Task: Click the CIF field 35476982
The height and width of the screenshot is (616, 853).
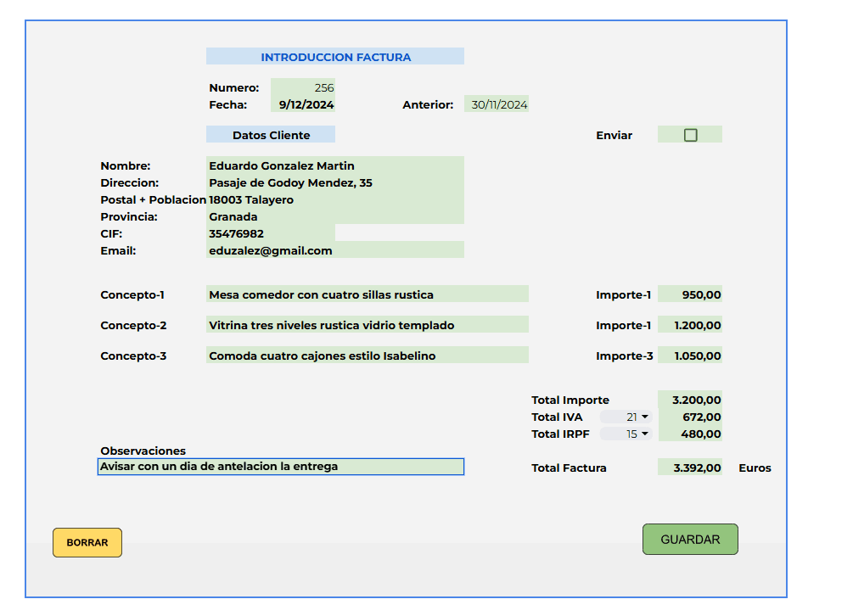Action: click(271, 233)
